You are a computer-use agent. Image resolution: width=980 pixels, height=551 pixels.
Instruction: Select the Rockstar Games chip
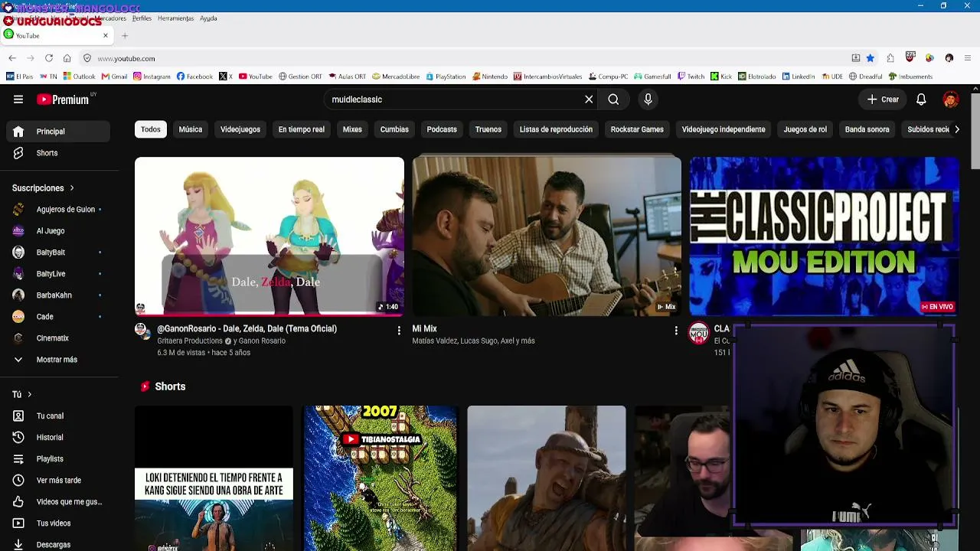click(x=637, y=129)
